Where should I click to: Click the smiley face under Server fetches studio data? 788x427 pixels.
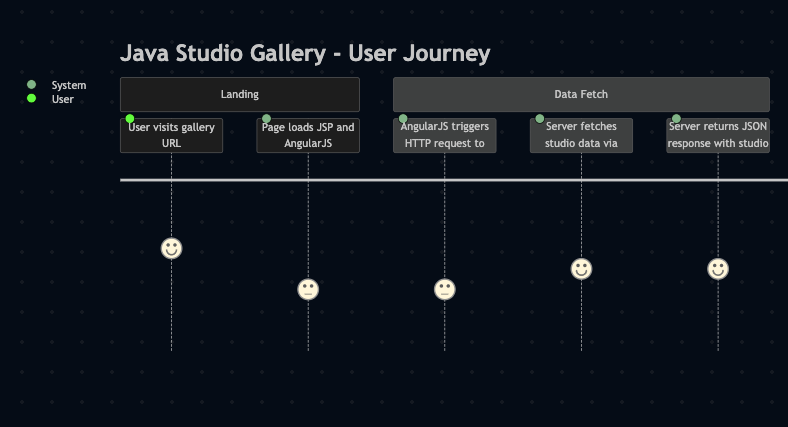[x=581, y=269]
